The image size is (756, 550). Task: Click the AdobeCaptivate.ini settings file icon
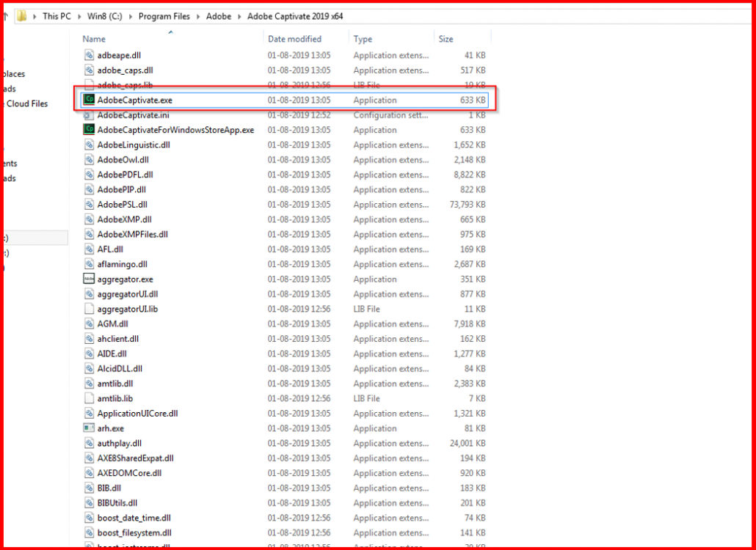click(x=88, y=115)
